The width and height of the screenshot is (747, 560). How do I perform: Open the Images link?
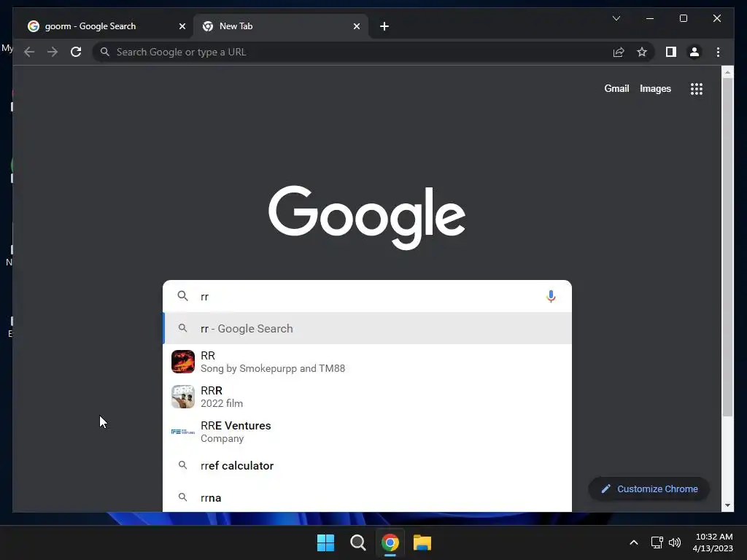[x=655, y=88]
